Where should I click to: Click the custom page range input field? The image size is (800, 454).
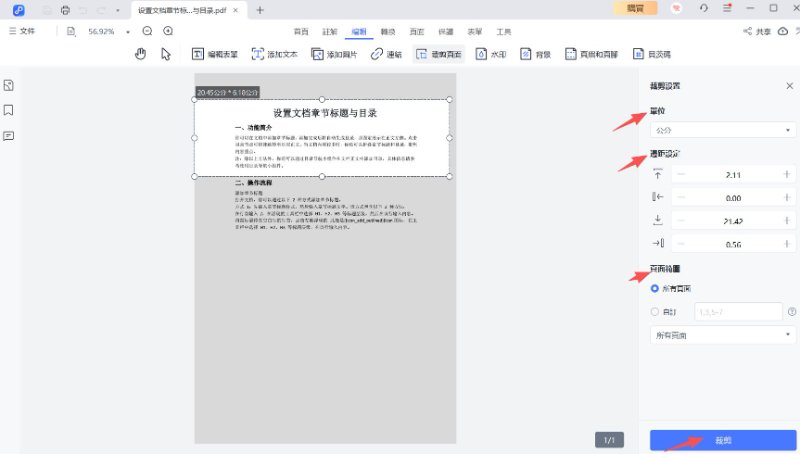point(738,311)
